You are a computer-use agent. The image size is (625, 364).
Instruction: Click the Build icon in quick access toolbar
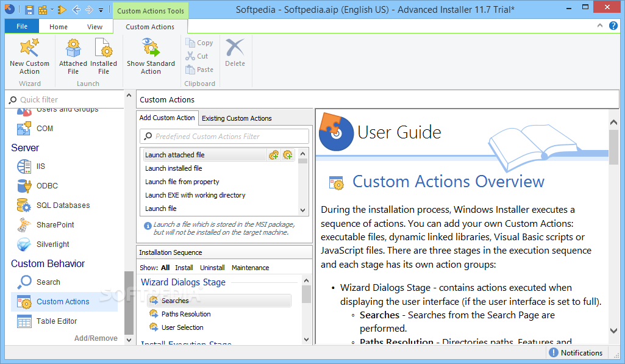click(x=43, y=10)
